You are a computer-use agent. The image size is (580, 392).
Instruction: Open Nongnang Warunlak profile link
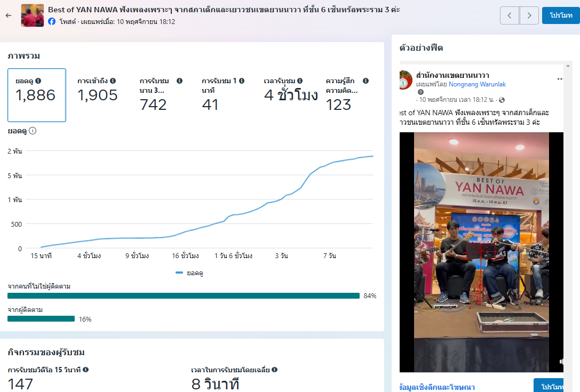(x=477, y=84)
